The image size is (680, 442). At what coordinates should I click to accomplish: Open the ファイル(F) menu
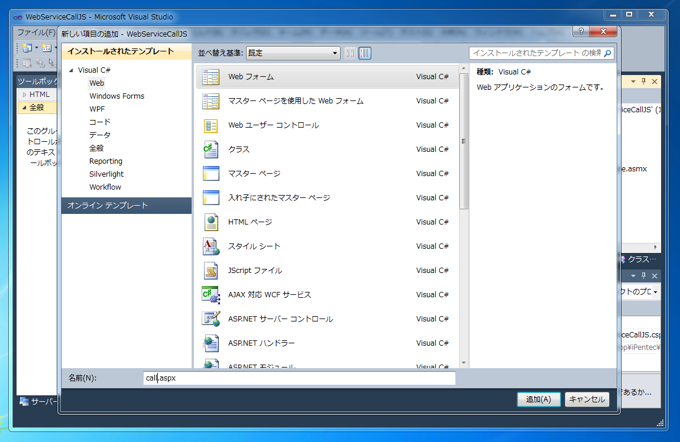(36, 33)
